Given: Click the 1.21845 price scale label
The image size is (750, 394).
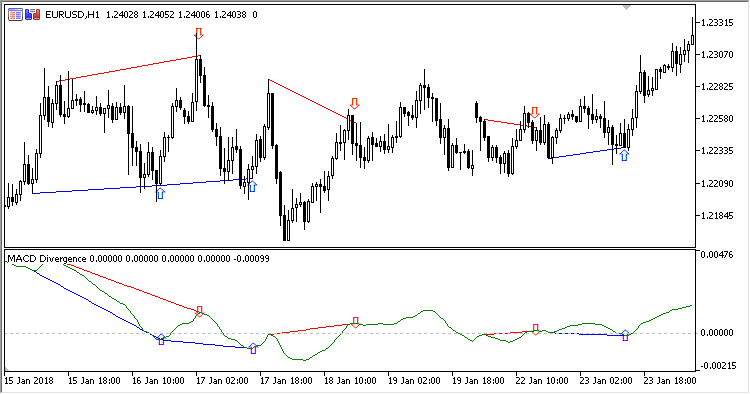Looking at the screenshot, I should 717,216.
